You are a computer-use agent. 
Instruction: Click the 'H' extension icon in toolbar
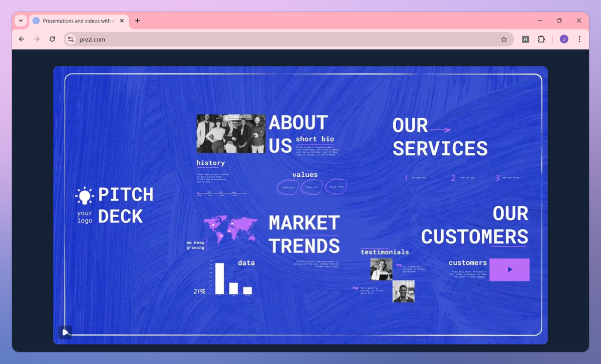pos(525,39)
